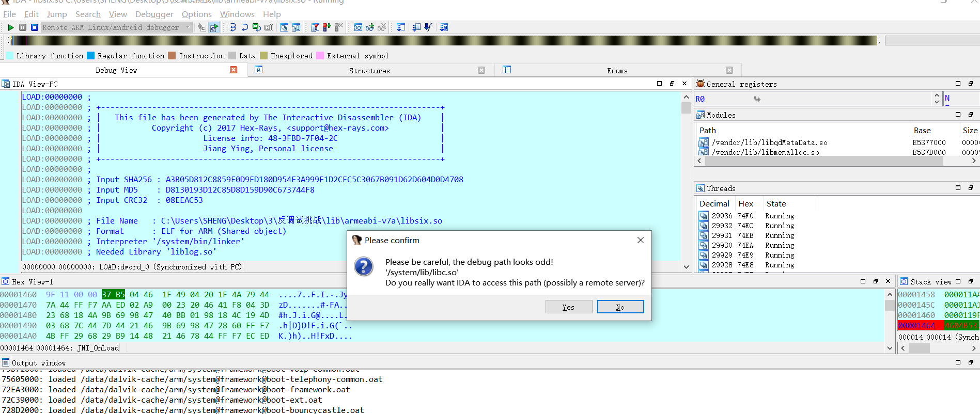980x414 pixels.
Task: Open the Debugger menu
Action: tap(154, 14)
